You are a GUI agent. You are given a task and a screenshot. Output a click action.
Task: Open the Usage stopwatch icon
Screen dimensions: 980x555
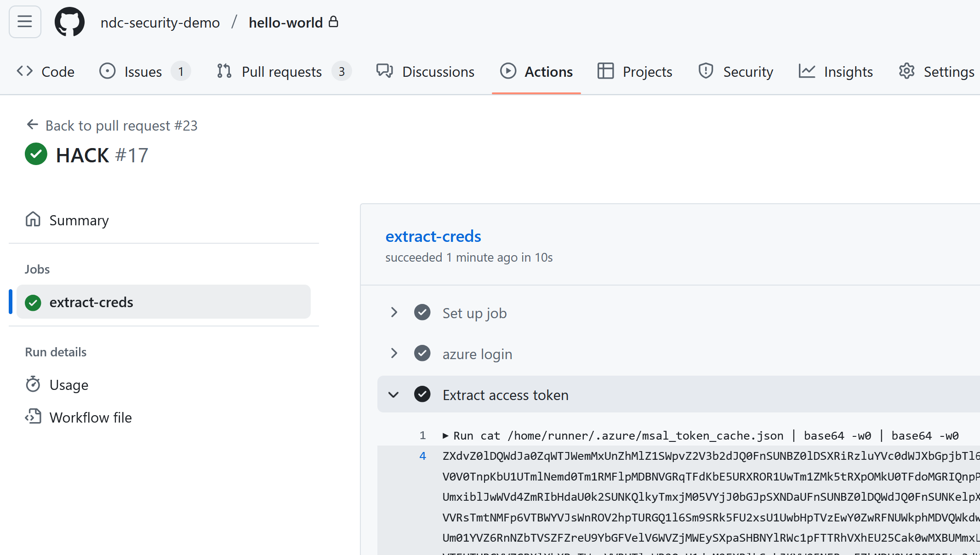tap(33, 384)
